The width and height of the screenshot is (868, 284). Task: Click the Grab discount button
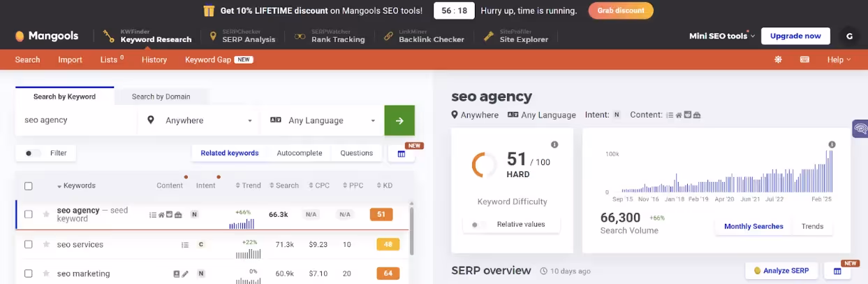[x=621, y=10]
